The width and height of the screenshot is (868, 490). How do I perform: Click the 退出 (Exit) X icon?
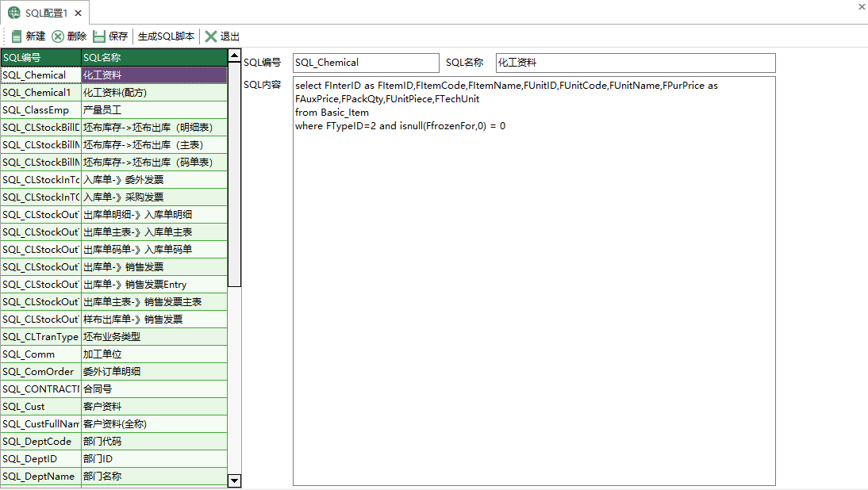pyautogui.click(x=211, y=36)
